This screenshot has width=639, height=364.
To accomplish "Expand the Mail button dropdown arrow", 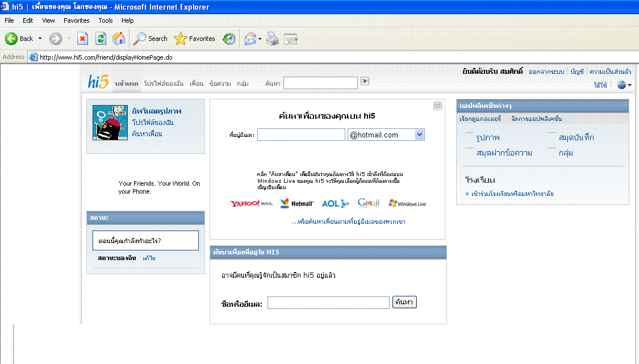I will 260,39.
